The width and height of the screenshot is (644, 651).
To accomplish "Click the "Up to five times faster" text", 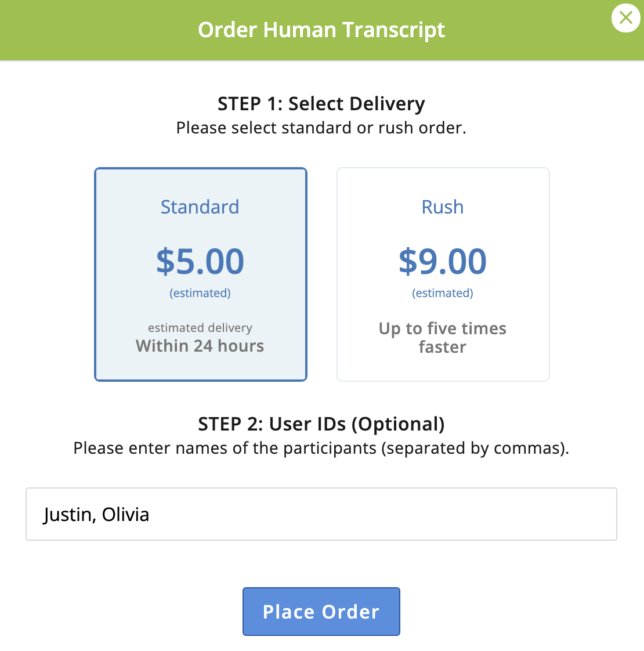I will click(x=443, y=338).
